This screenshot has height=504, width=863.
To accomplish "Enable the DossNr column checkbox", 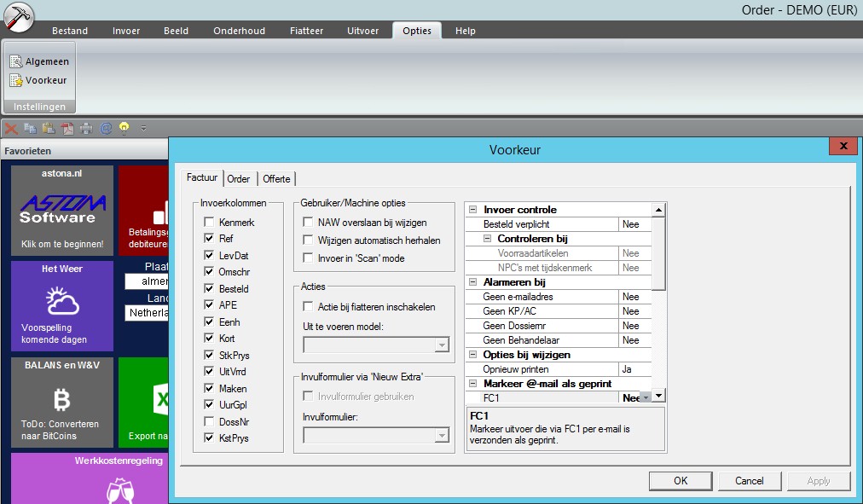I will [209, 421].
